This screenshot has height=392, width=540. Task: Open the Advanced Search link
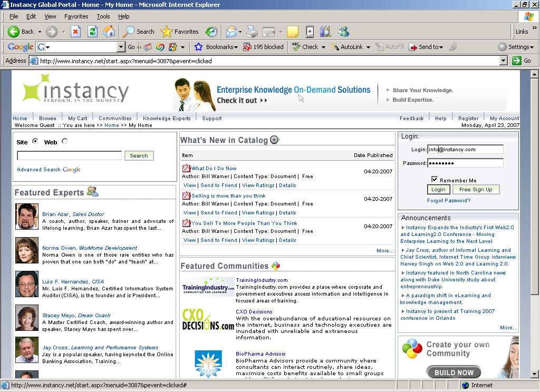pyautogui.click(x=38, y=169)
